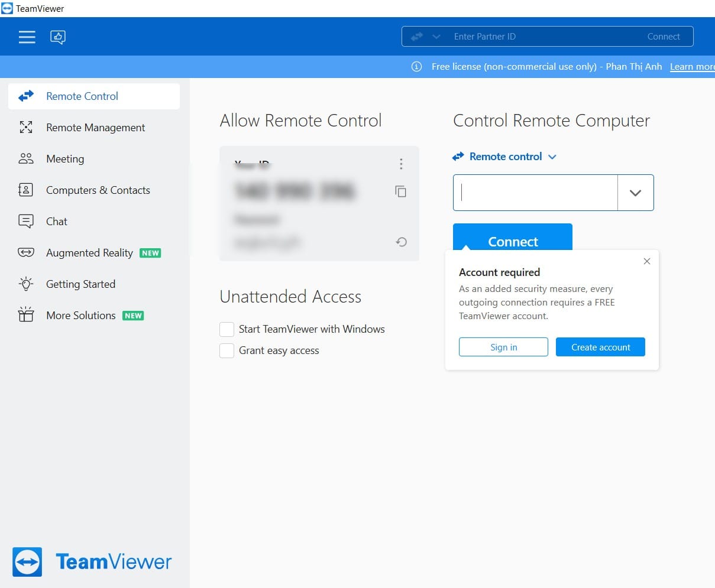This screenshot has height=588, width=715.
Task: Enable Start TeamViewer with Windows
Action: click(x=227, y=329)
